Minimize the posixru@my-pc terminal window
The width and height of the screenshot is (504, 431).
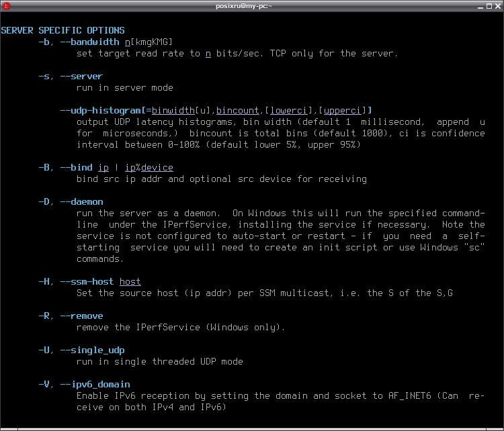tap(480, 6)
